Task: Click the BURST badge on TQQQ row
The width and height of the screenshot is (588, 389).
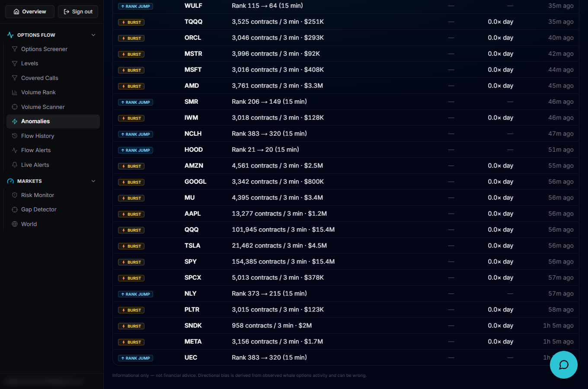Action: [x=131, y=22]
